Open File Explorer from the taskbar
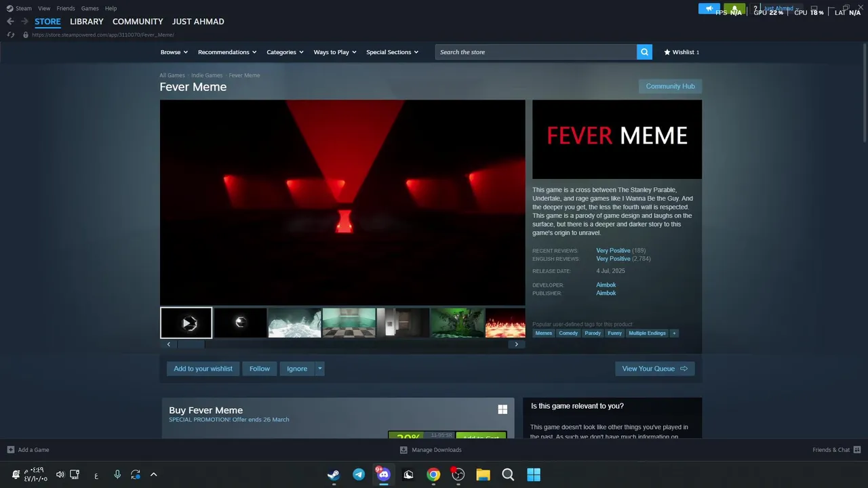 pos(483,474)
